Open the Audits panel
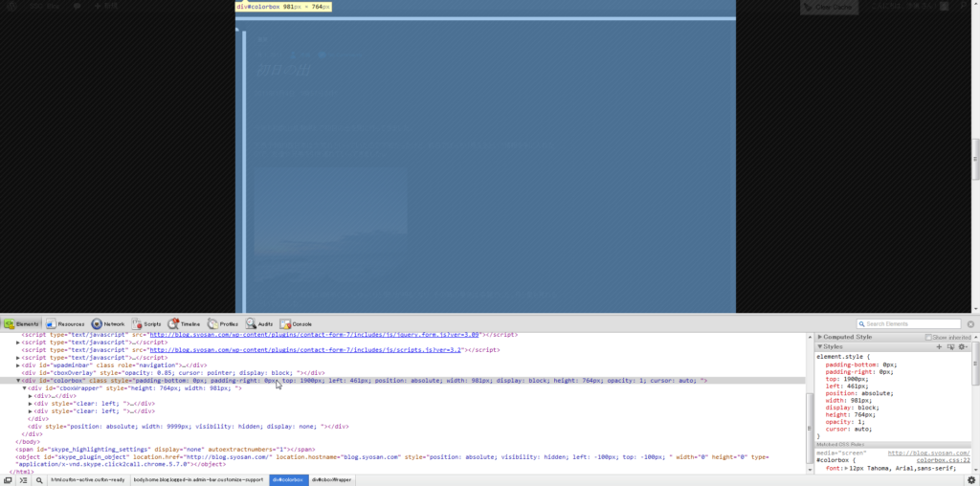This screenshot has width=980, height=486. [259, 324]
